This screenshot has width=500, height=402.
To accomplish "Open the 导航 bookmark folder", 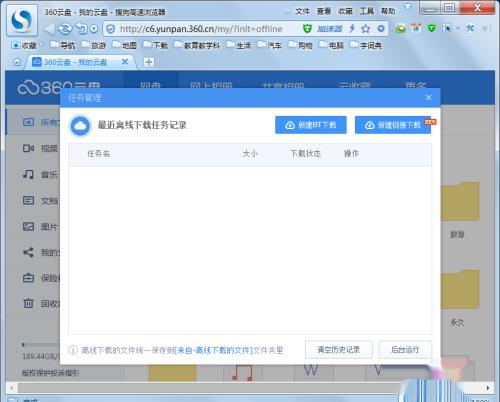I will (x=62, y=45).
